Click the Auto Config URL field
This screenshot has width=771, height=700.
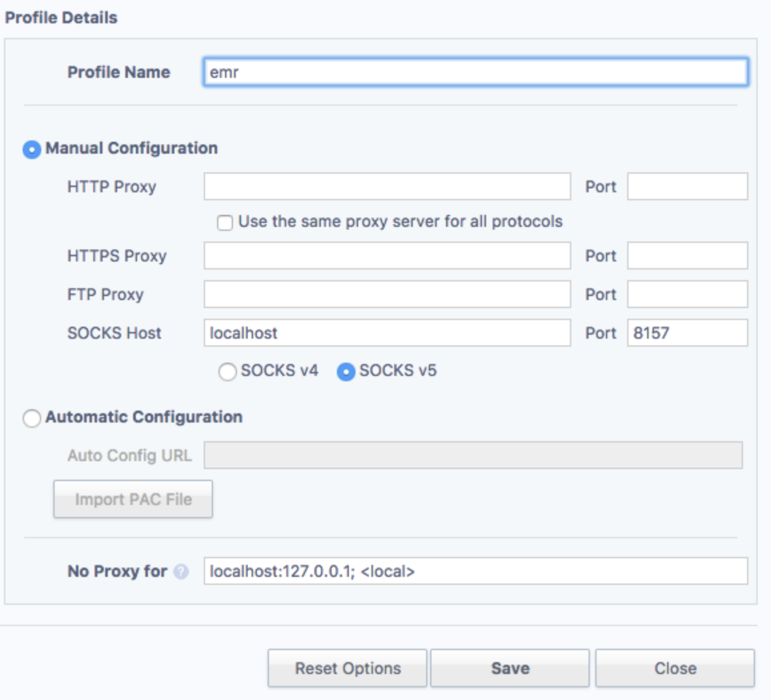pos(473,456)
